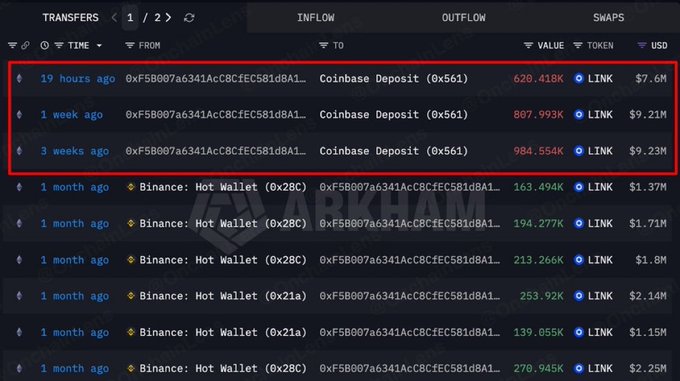Image resolution: width=680 pixels, height=381 pixels.
Task: Open the TIME column filter icon
Action: [x=59, y=45]
